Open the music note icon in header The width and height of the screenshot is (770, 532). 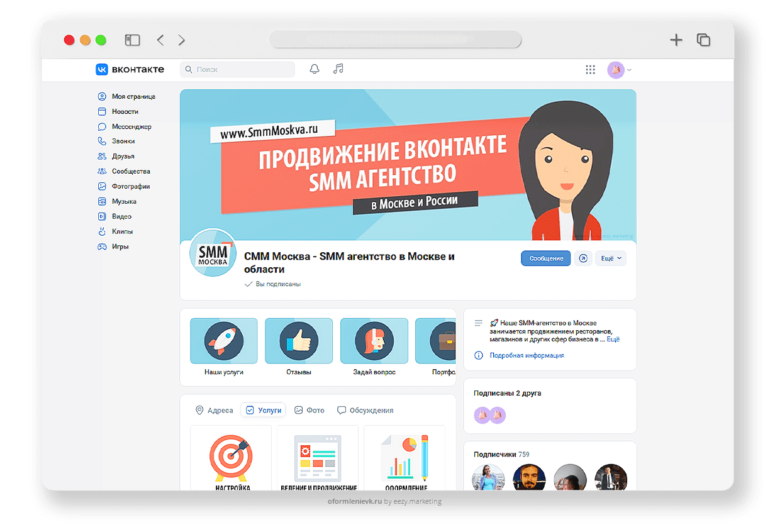338,69
